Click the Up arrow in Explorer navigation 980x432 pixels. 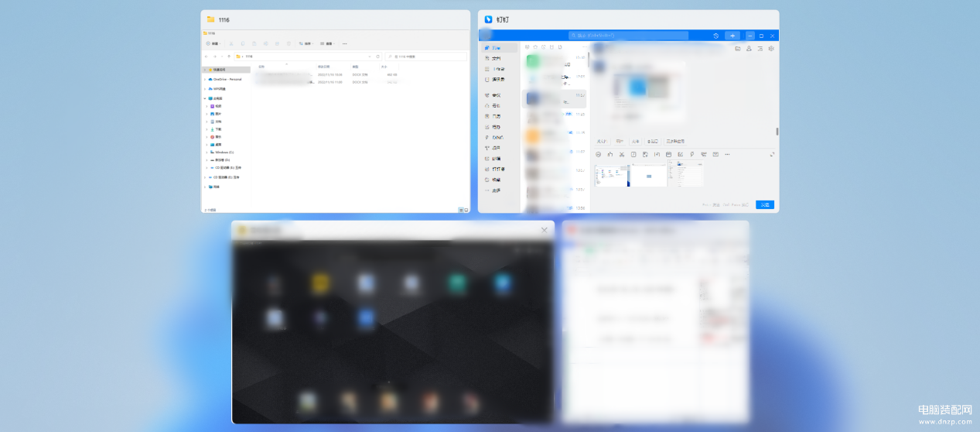click(x=229, y=57)
